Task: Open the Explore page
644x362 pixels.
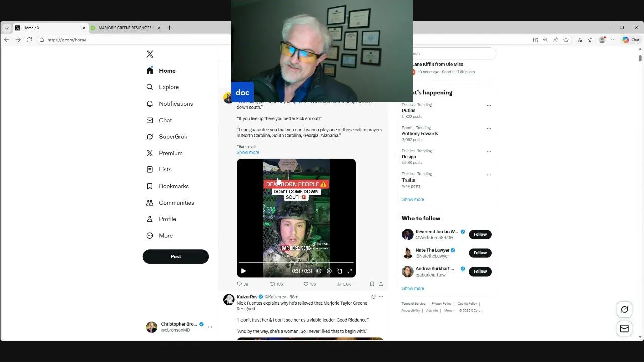Action: pyautogui.click(x=163, y=87)
